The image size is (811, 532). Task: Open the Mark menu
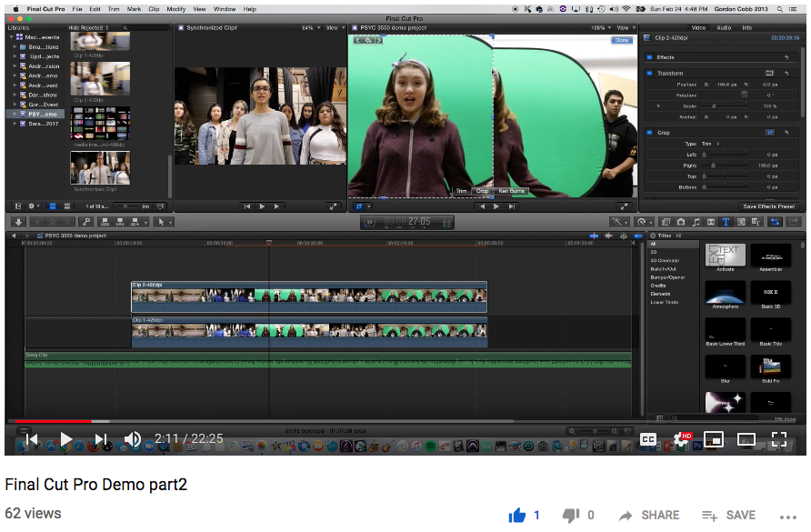[134, 9]
